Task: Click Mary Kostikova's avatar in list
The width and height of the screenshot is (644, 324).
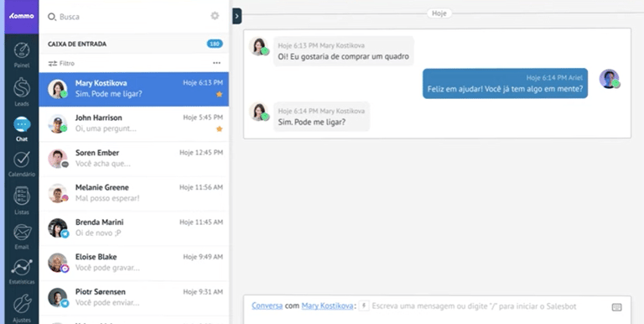Action: (x=58, y=89)
